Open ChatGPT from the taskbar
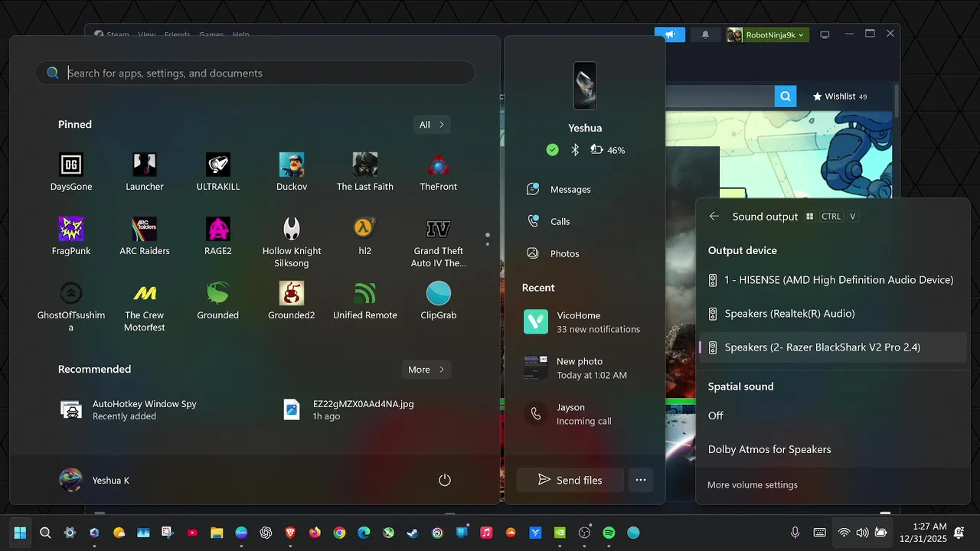Viewport: 980px width, 551px height. 266,533
